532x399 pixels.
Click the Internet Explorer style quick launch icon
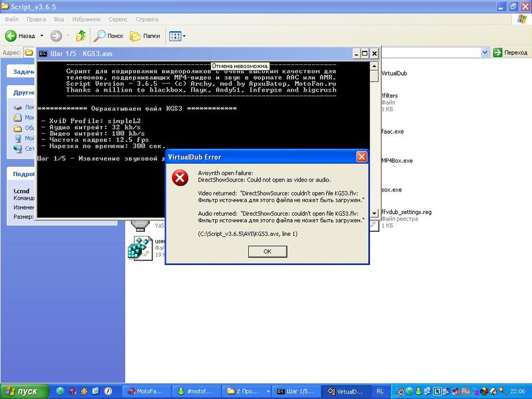pyautogui.click(x=96, y=391)
